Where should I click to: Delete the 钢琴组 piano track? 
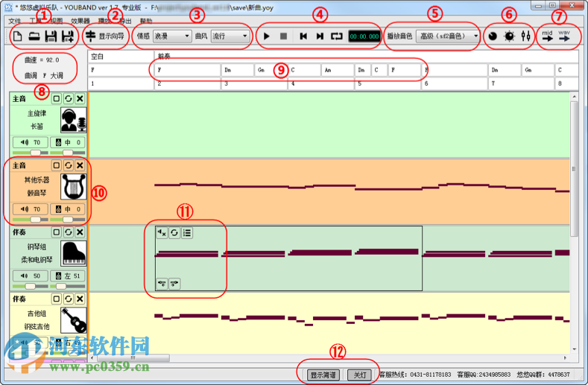(80, 232)
